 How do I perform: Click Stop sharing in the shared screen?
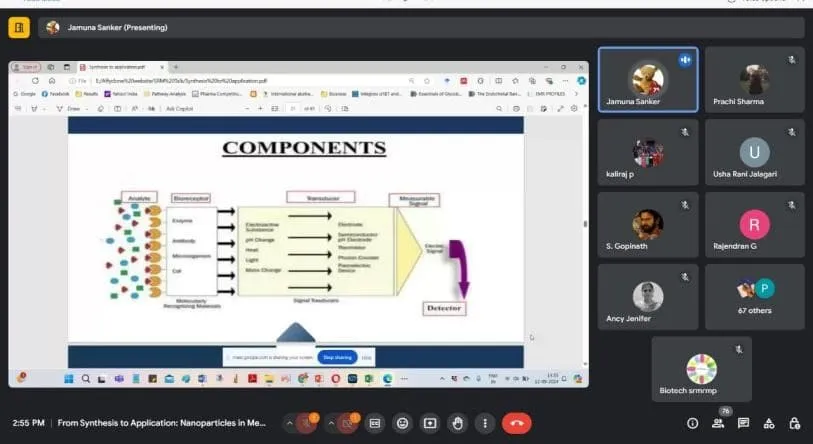338,357
